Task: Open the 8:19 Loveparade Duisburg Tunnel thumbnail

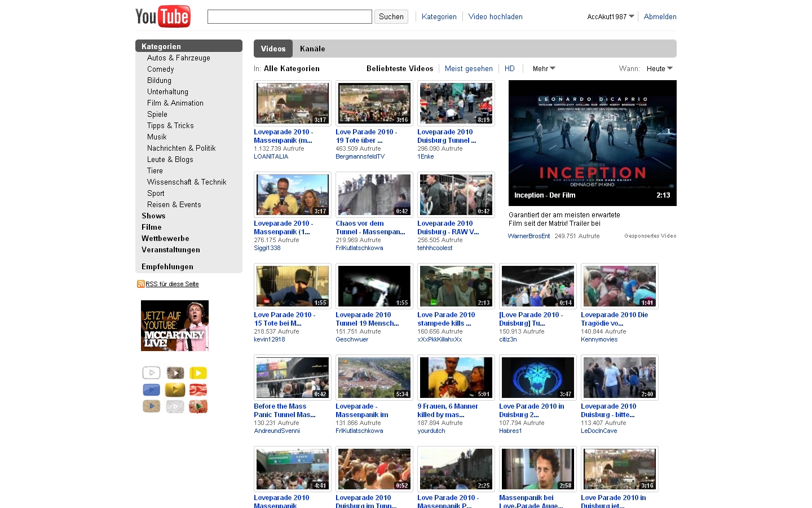Action: pos(456,103)
